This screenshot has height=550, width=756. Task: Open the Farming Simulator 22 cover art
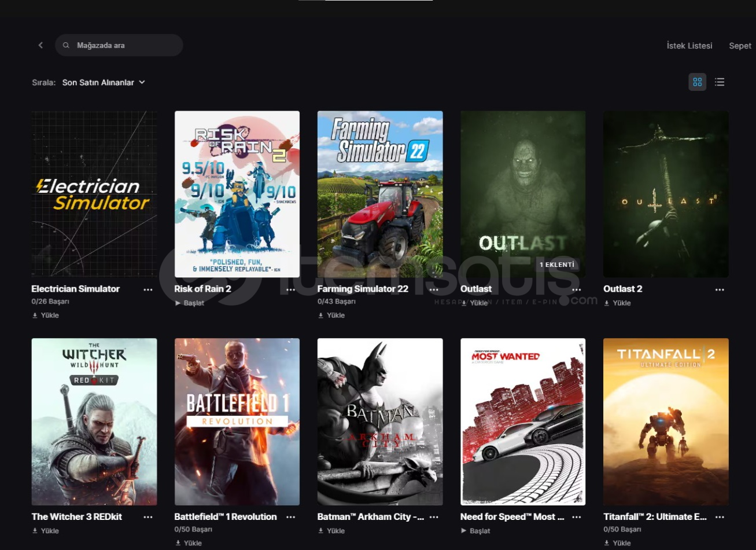[x=380, y=194]
